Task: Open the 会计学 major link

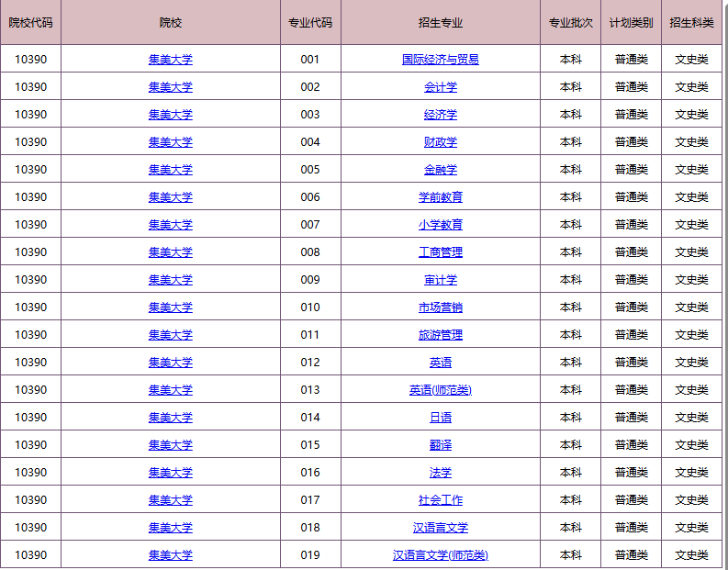Action: (440, 87)
